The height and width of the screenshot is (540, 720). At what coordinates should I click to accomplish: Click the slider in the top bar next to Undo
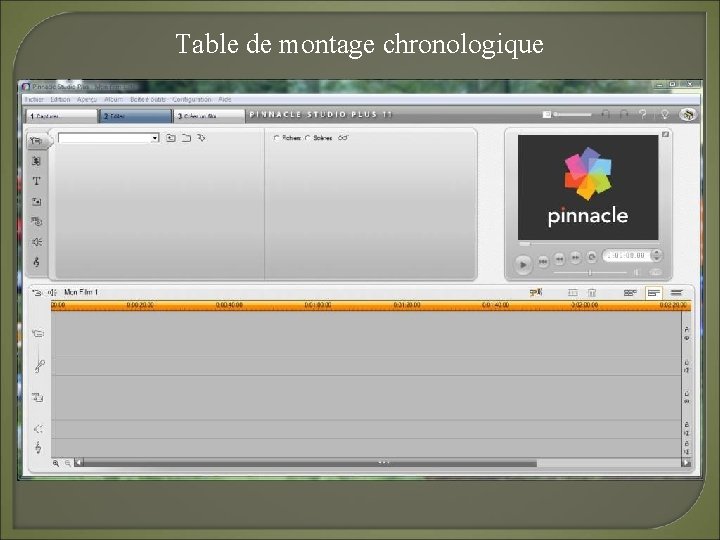(x=572, y=114)
